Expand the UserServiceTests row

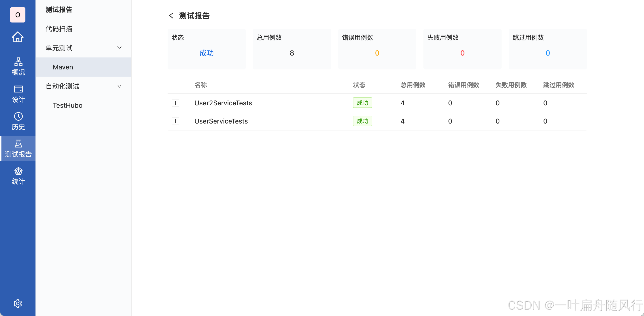pyautogui.click(x=176, y=121)
